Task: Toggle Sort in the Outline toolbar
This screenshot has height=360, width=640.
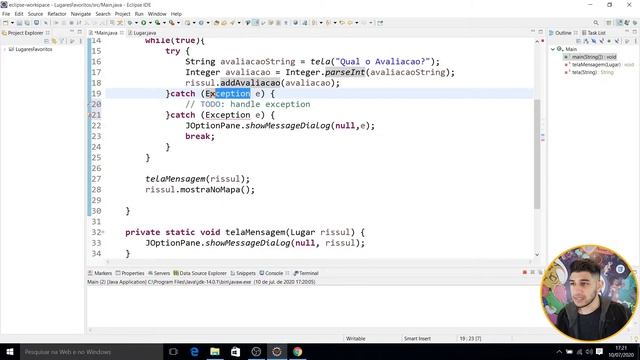Action: (586, 41)
